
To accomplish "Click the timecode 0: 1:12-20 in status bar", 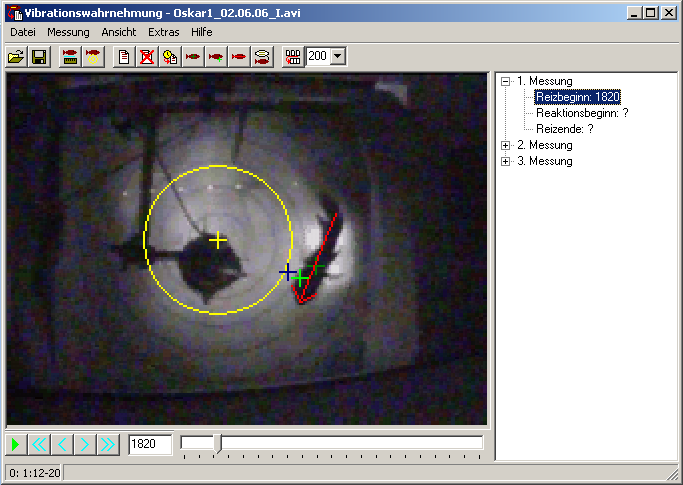I will tap(34, 473).
